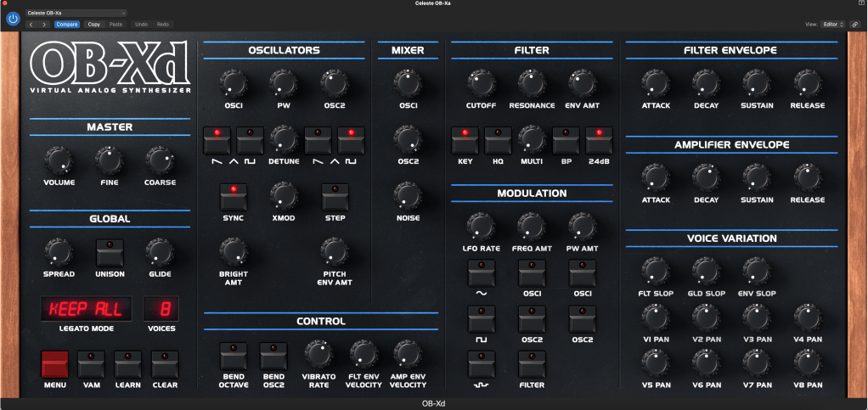Select the LFO sample-and-hold wave button
Image resolution: width=868 pixels, height=410 pixels.
click(480, 367)
